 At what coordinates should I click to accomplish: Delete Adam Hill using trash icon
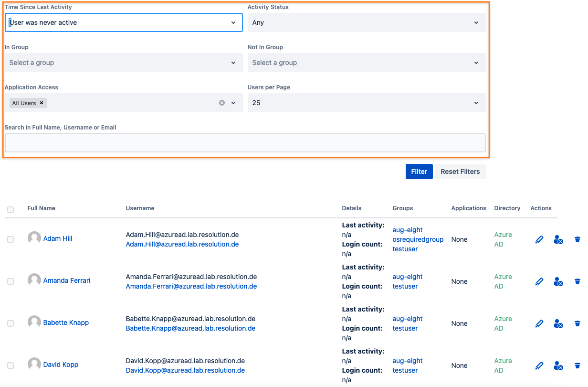click(x=577, y=239)
